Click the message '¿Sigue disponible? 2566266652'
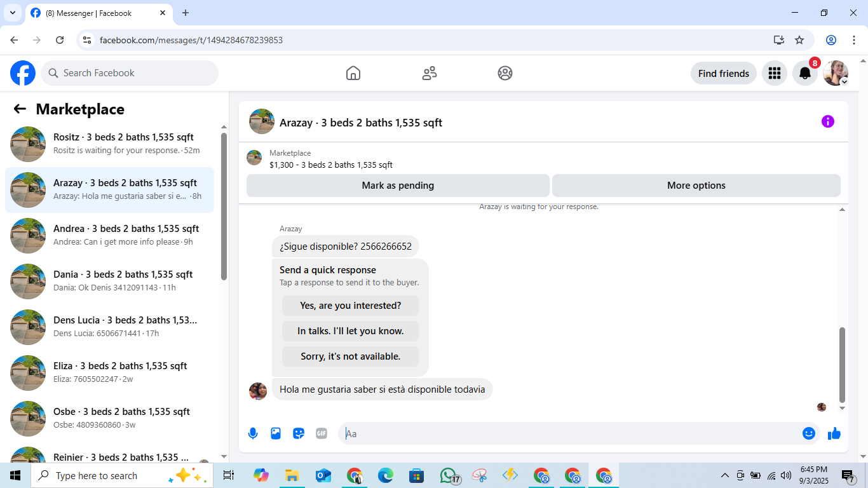Viewport: 868px width, 488px height. [346, 247]
